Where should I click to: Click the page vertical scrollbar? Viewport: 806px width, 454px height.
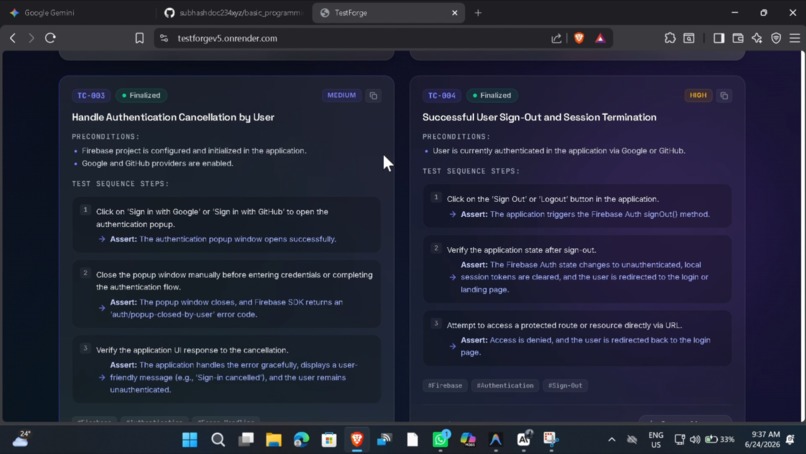(x=802, y=237)
